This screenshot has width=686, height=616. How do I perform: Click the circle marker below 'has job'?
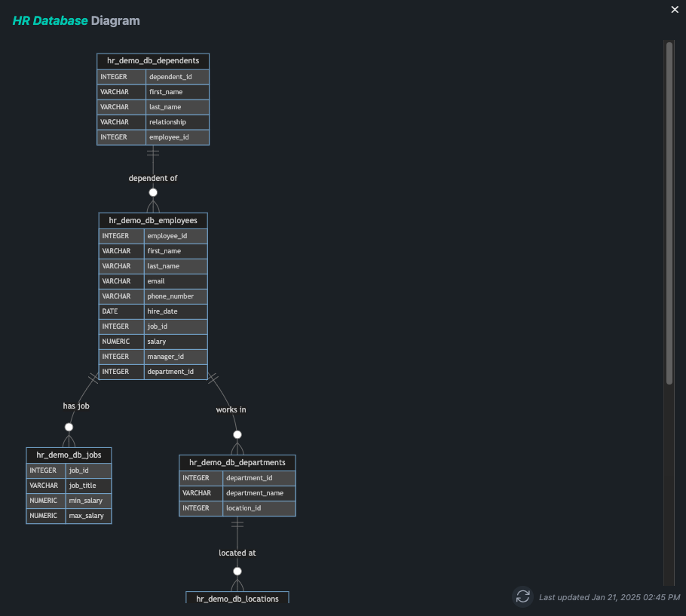point(69,427)
